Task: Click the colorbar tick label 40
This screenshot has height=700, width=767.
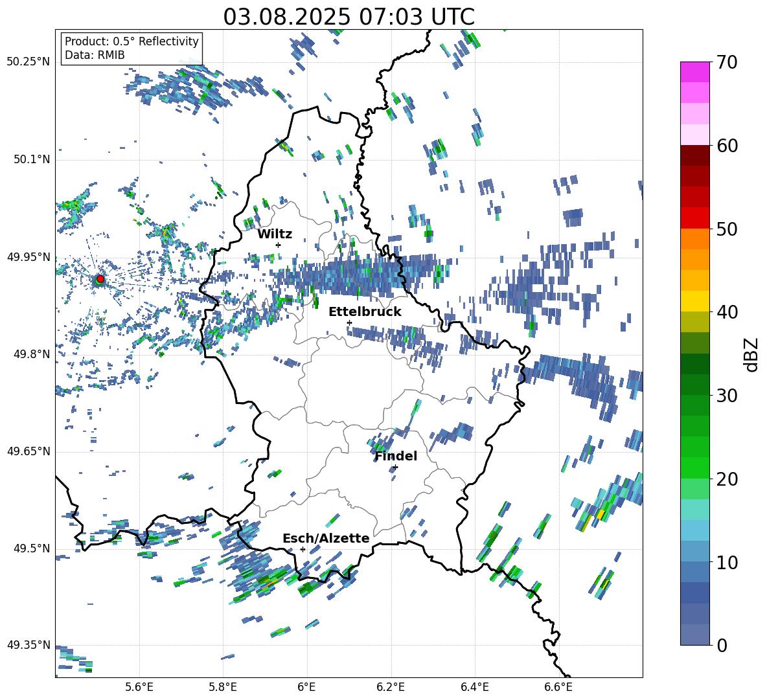Action: point(727,312)
